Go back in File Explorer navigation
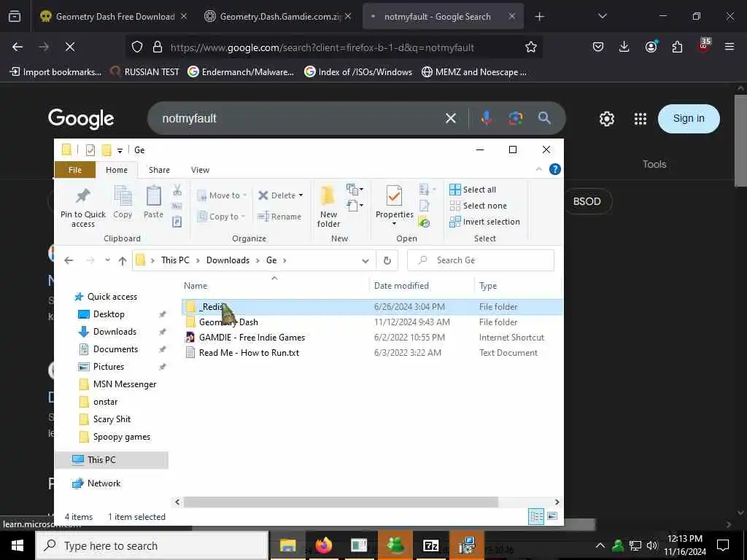This screenshot has height=560, width=747. [69, 260]
